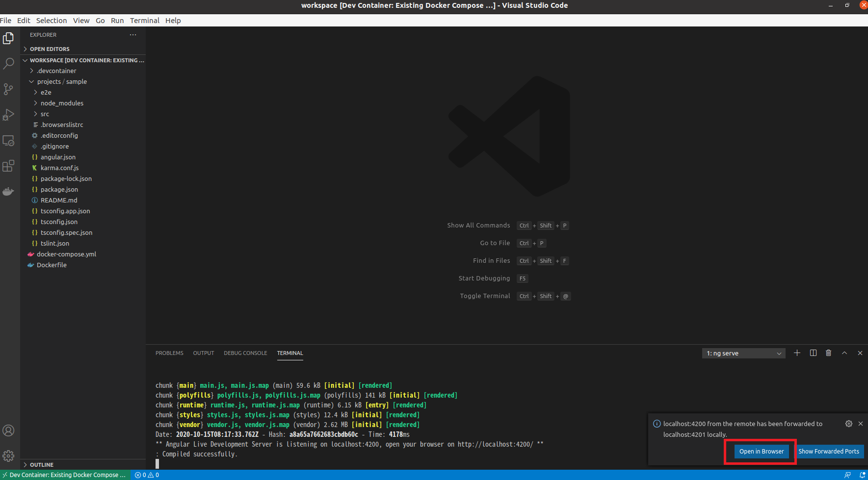Open the Remote Explorer icon
Image resolution: width=868 pixels, height=480 pixels.
pos(8,140)
